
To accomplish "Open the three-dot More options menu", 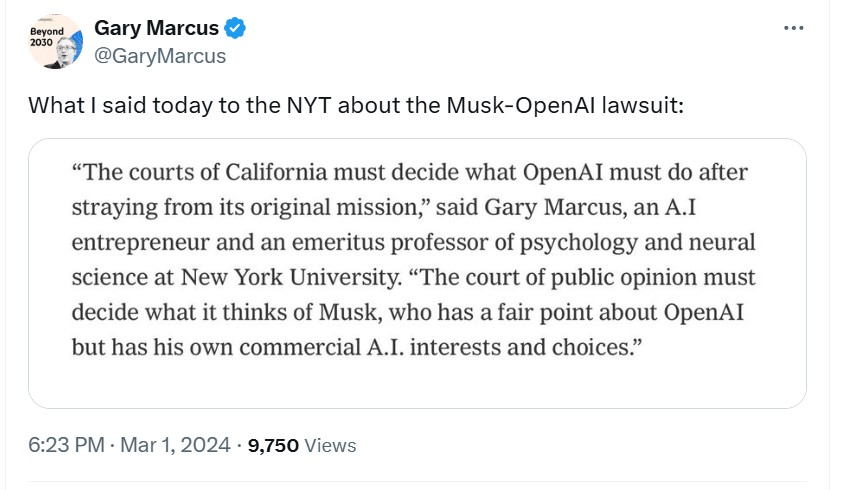I will 793,27.
